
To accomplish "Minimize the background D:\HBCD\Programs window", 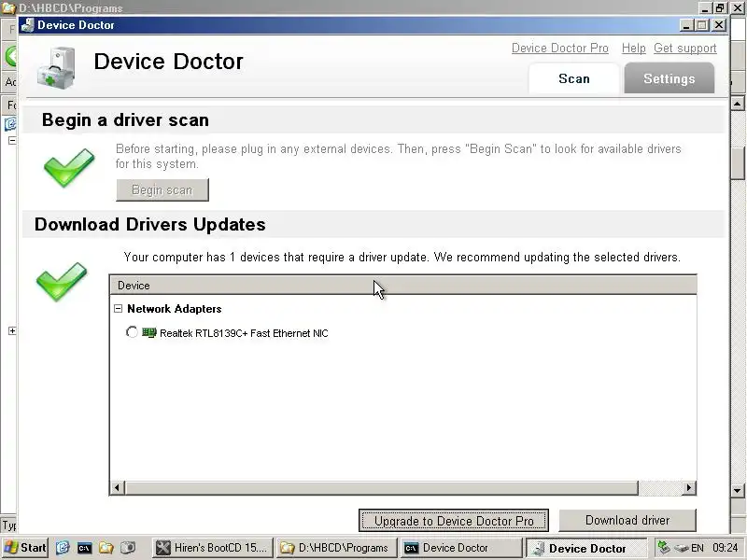I will [706, 7].
